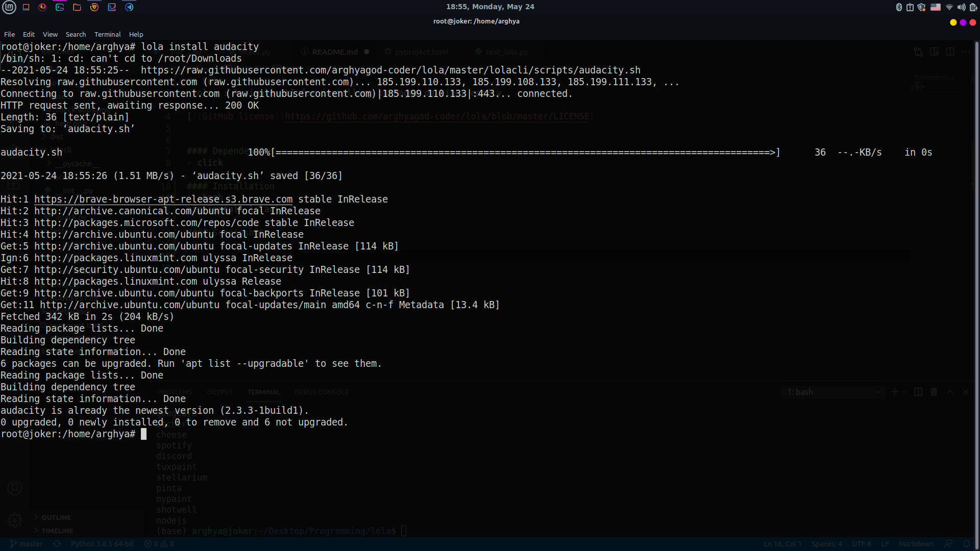Open the sound volume applet
The image size is (980, 551).
961,7
